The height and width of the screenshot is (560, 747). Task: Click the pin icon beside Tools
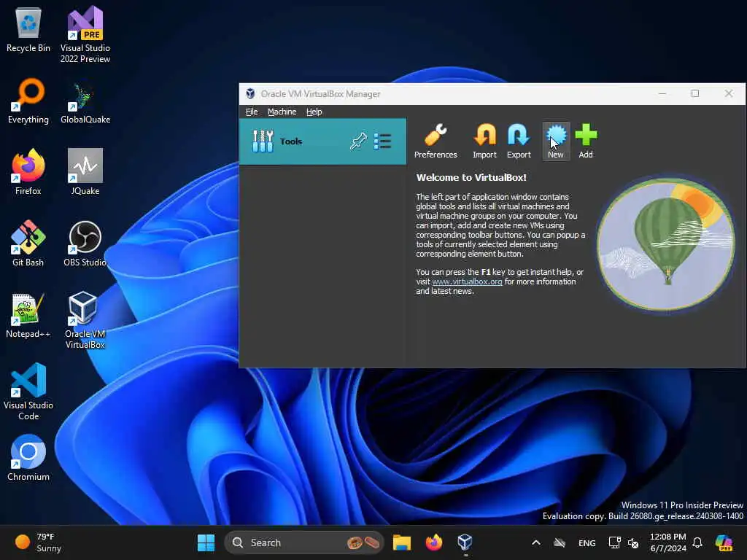click(x=358, y=141)
